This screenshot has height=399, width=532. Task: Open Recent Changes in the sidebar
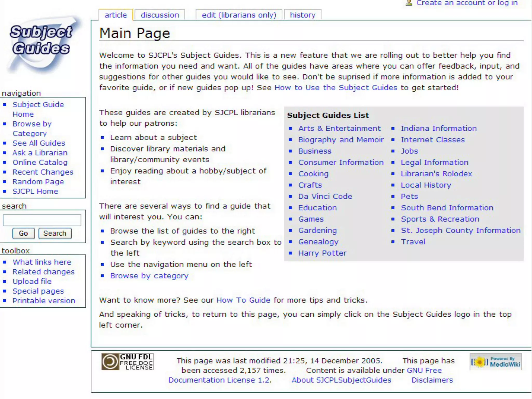(43, 172)
